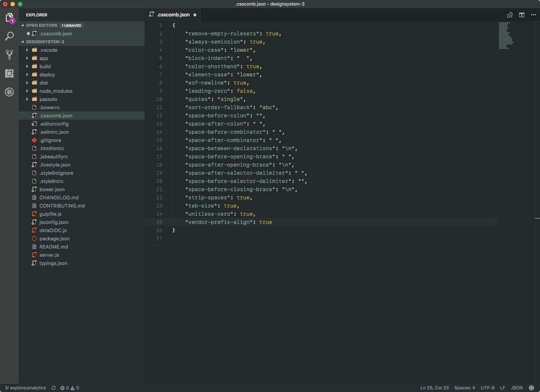Open the jsconfig.json file
Screen dimensions: 540x392
[82, 222]
